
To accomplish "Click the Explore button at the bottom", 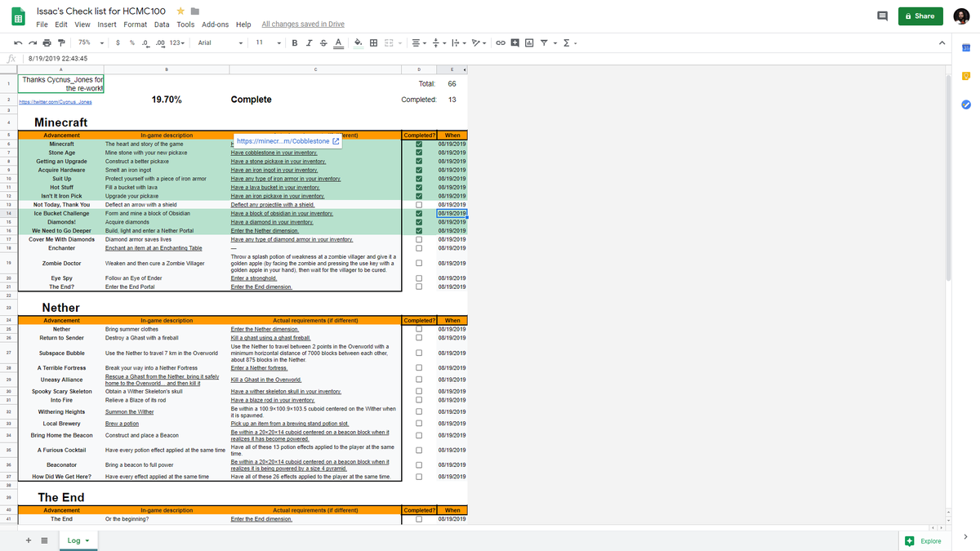I will (x=923, y=541).
